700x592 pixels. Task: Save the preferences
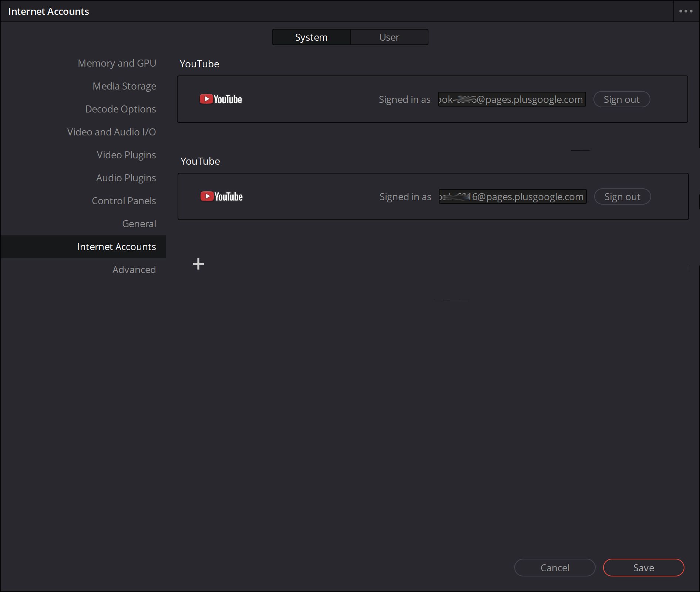644,568
